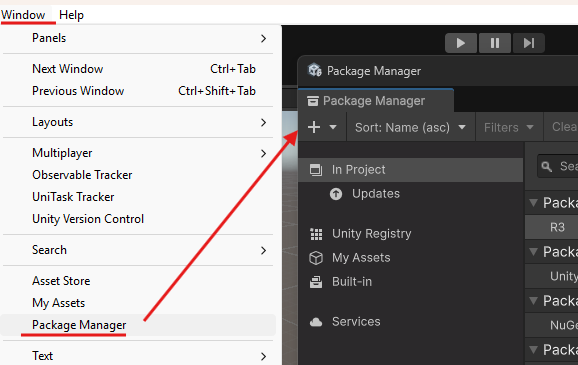This screenshot has height=365, width=578.
Task: Open the Help menu
Action: (x=72, y=15)
